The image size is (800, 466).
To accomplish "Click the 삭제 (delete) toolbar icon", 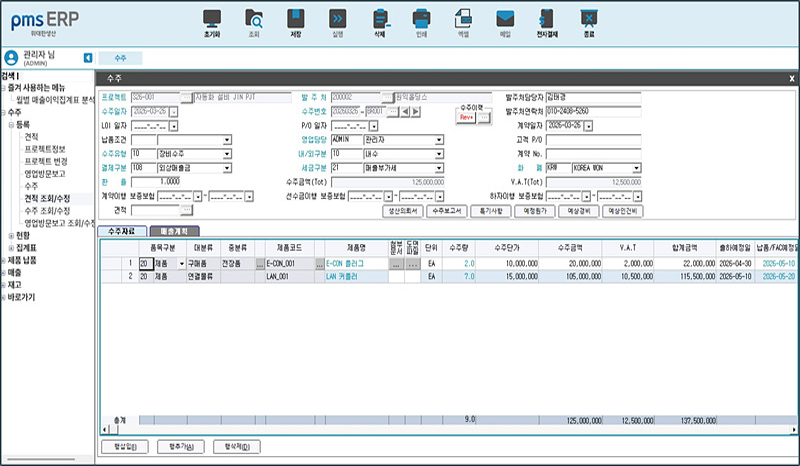I will (x=379, y=19).
